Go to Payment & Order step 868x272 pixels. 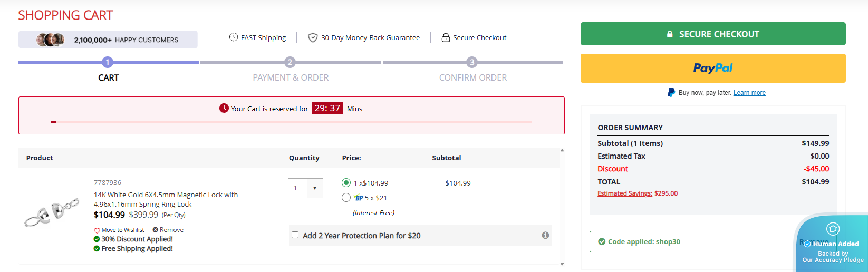pos(290,63)
